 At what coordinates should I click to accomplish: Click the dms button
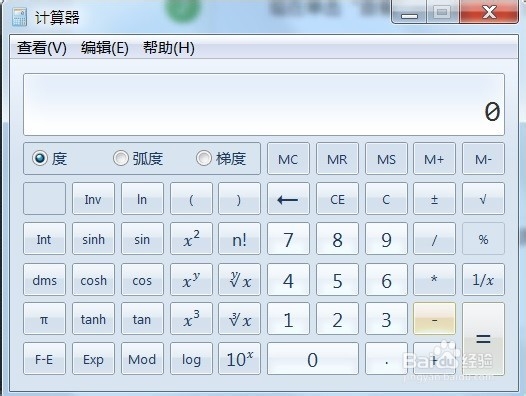(44, 279)
